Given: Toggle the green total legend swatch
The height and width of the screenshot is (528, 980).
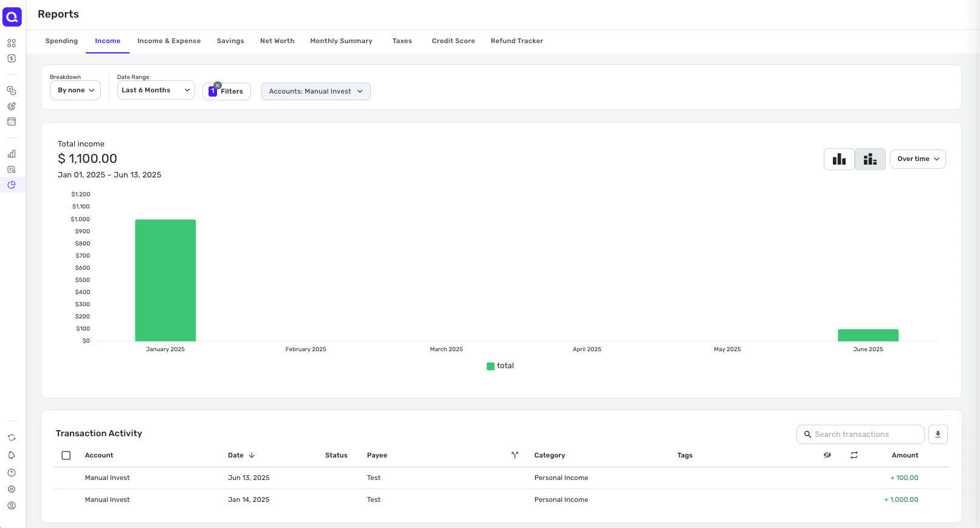Looking at the screenshot, I should [x=491, y=366].
